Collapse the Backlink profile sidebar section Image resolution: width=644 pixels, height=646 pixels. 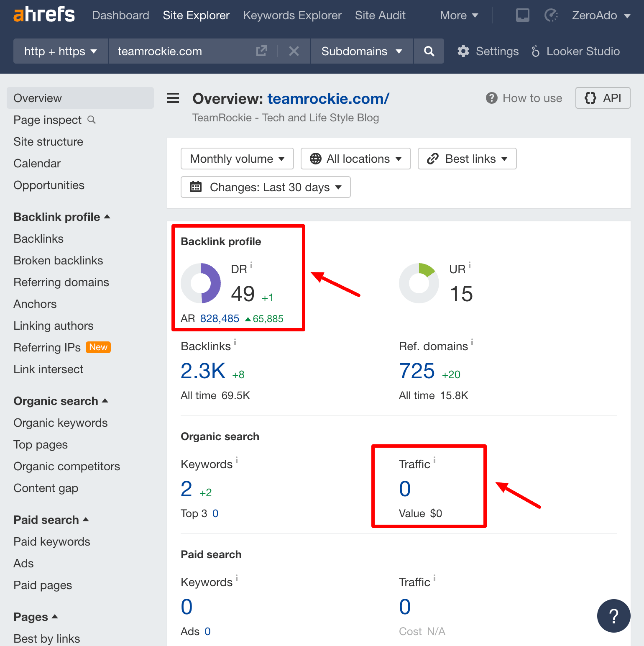tap(62, 217)
